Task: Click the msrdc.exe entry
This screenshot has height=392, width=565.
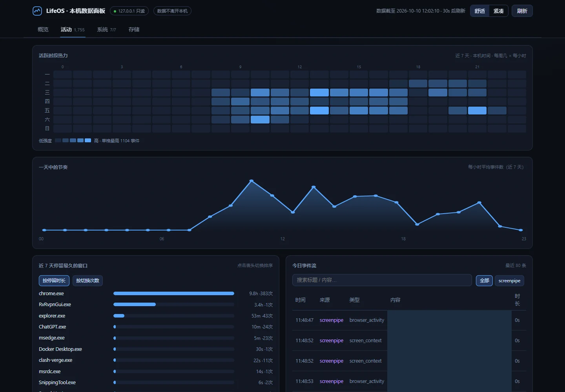Action: click(50, 372)
